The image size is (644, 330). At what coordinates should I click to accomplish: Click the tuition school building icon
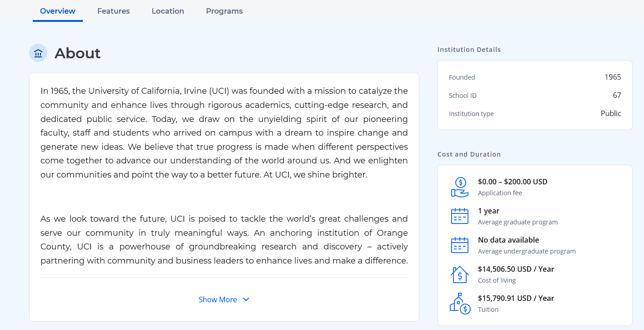point(459,304)
